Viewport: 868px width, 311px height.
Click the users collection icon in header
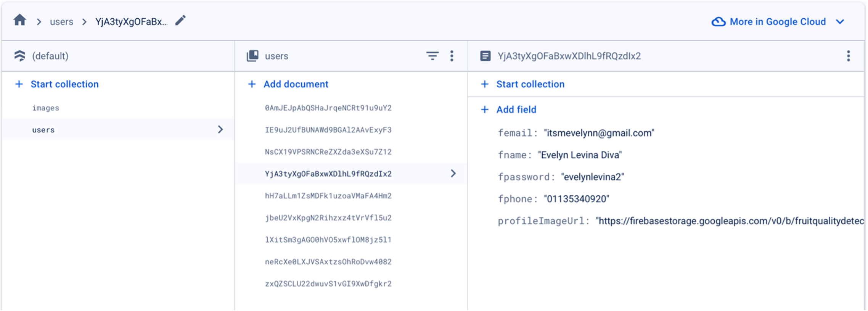point(252,56)
